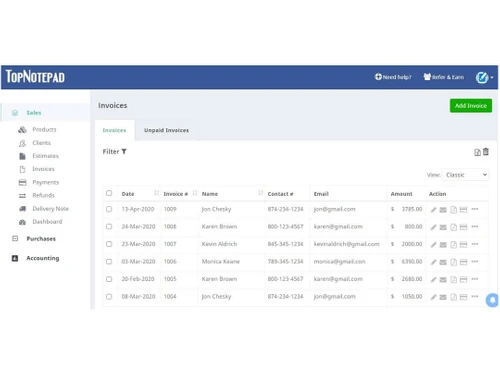Screen dimensions: 500x375
Task: Click the Need help? link
Action: point(393,77)
